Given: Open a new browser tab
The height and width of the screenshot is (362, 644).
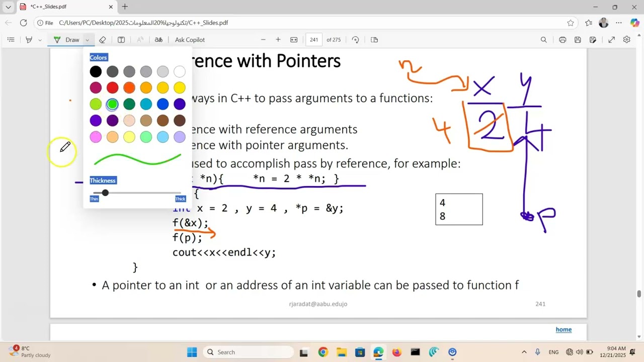Looking at the screenshot, I should [x=125, y=7].
